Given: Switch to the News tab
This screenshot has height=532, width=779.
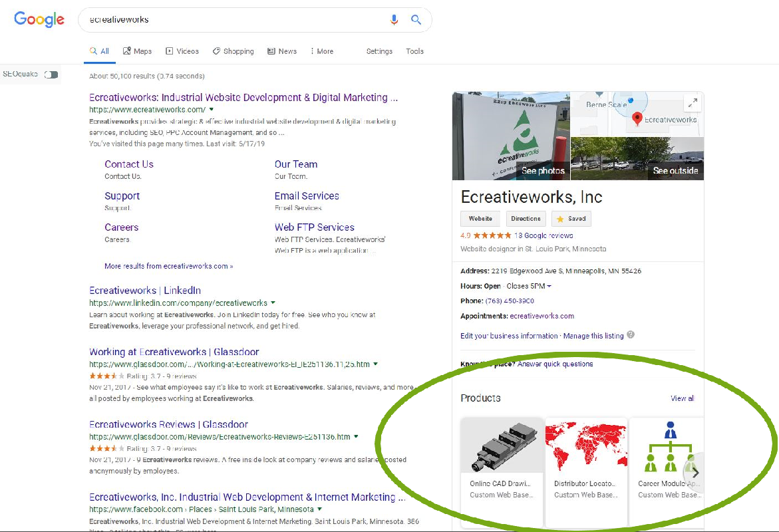Looking at the screenshot, I should tap(281, 51).
